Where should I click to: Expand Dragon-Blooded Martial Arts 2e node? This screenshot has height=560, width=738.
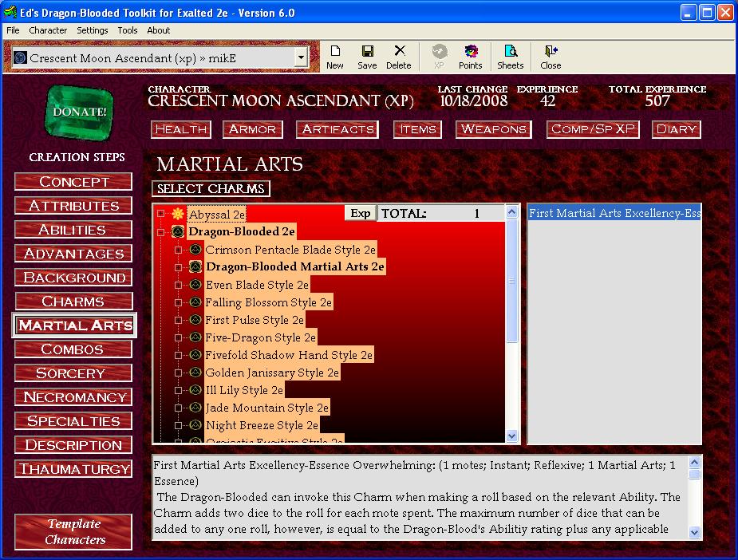click(x=178, y=267)
